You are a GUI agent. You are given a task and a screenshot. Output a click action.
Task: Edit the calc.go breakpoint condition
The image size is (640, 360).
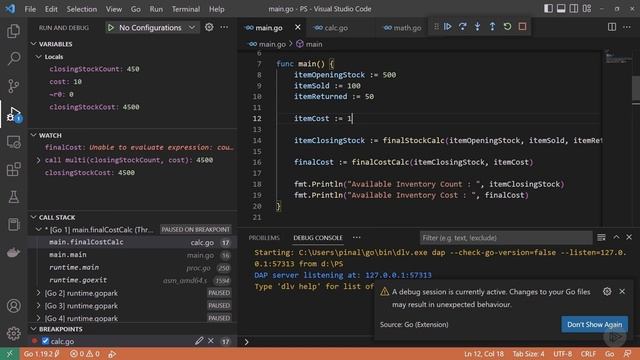[199, 340]
